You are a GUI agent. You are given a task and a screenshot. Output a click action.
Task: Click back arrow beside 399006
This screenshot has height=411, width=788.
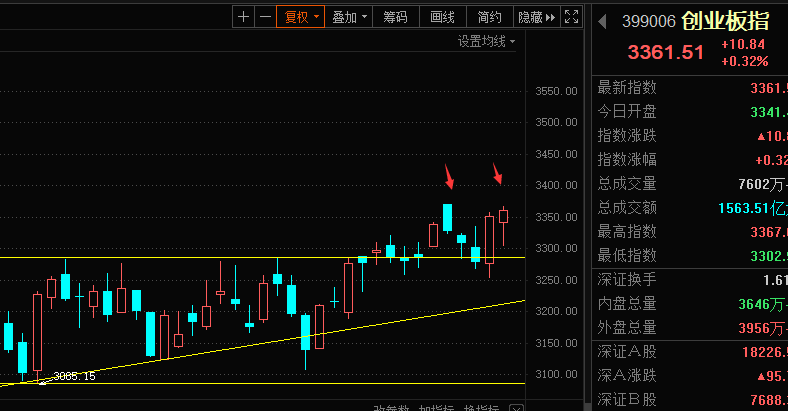click(x=602, y=21)
